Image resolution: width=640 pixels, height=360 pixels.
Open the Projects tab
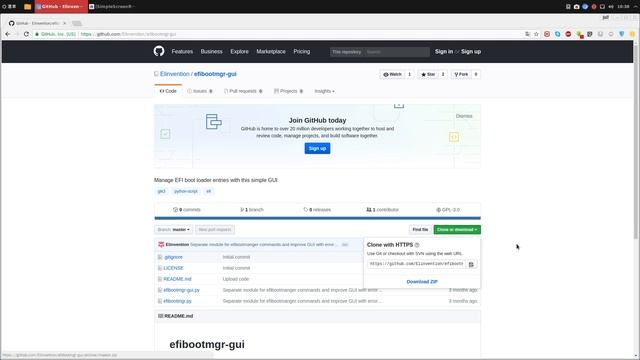tap(289, 91)
